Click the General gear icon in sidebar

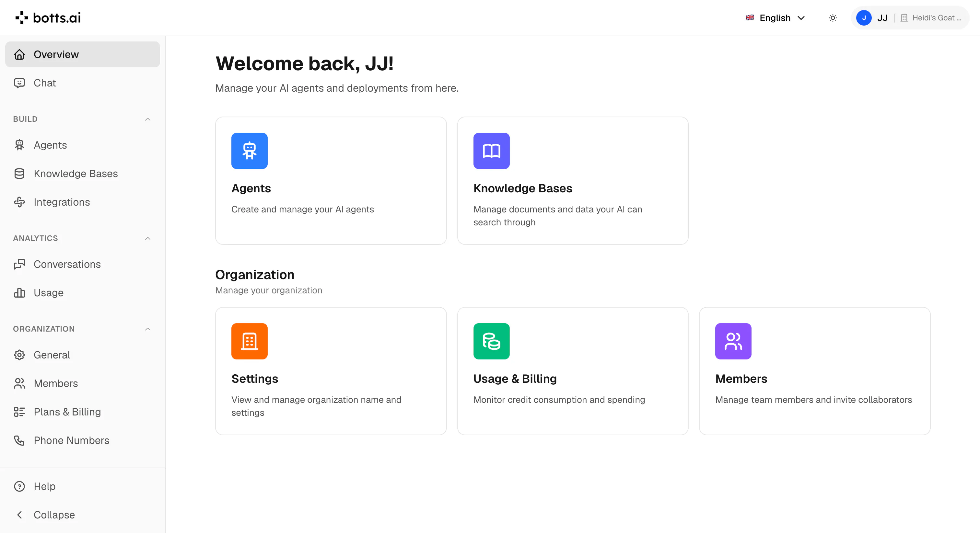tap(19, 355)
